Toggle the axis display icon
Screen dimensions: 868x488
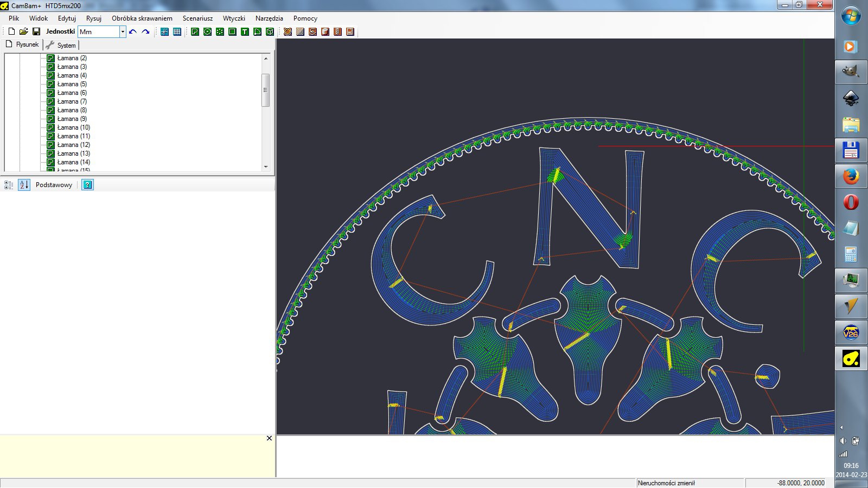pyautogui.click(x=164, y=31)
